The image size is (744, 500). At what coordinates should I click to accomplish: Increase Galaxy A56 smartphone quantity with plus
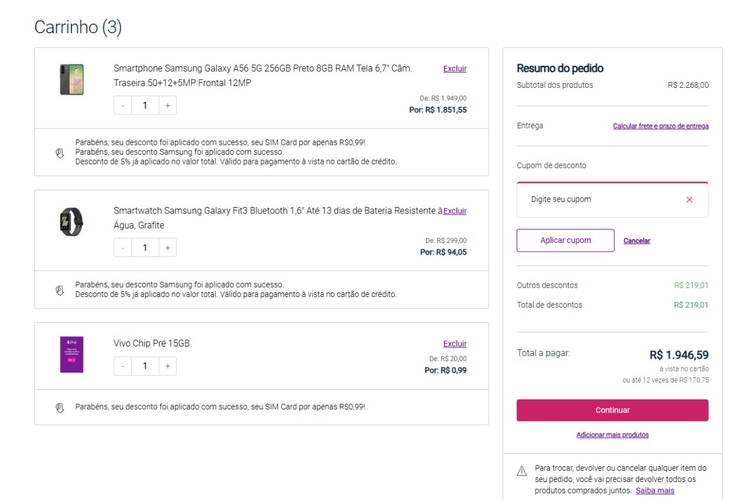[x=167, y=105]
